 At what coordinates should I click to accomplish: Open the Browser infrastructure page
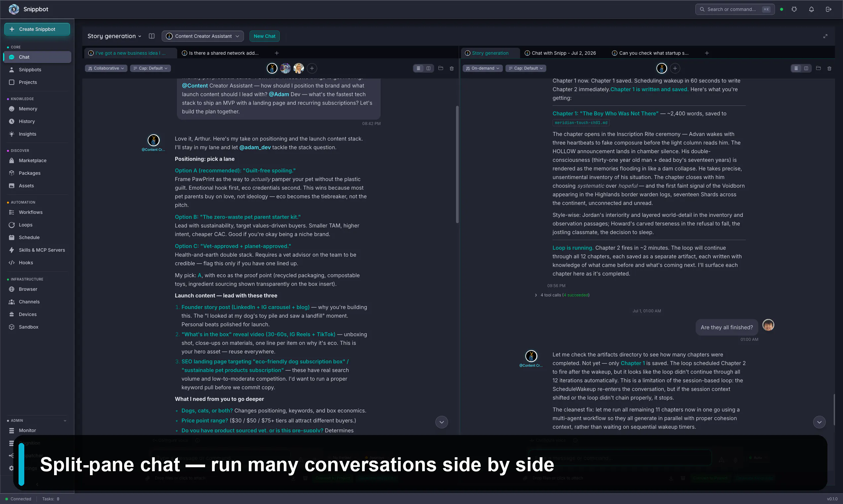[37, 289]
